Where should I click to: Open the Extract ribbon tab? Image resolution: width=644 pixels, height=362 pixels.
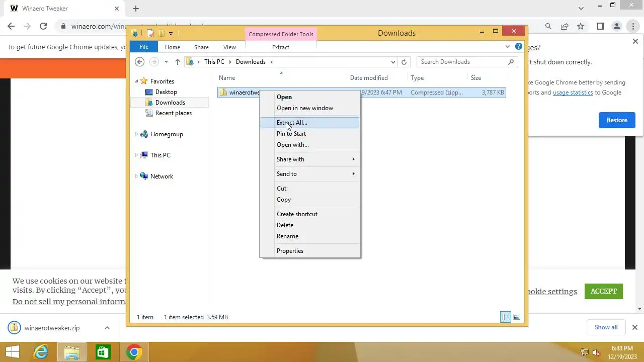281,47
